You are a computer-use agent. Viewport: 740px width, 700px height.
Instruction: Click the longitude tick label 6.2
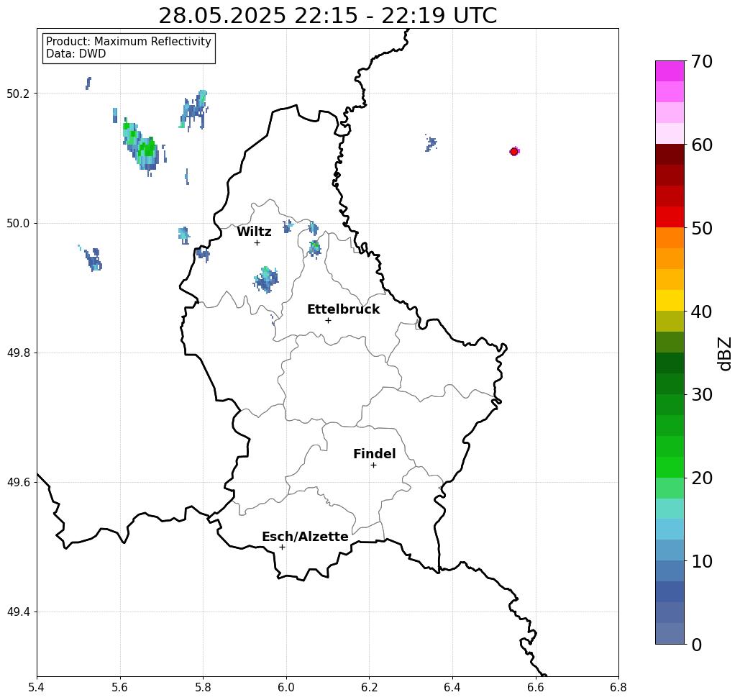click(370, 687)
